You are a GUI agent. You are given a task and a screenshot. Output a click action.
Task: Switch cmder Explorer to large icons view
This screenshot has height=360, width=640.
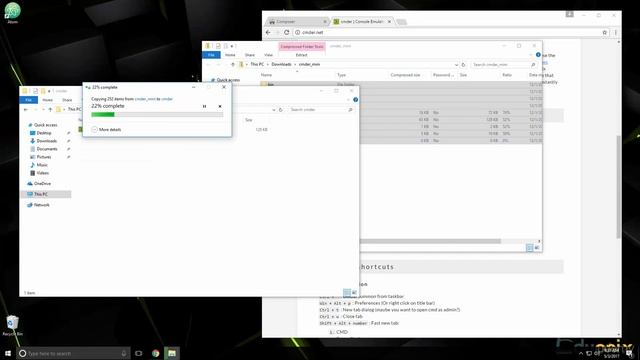[x=354, y=293]
